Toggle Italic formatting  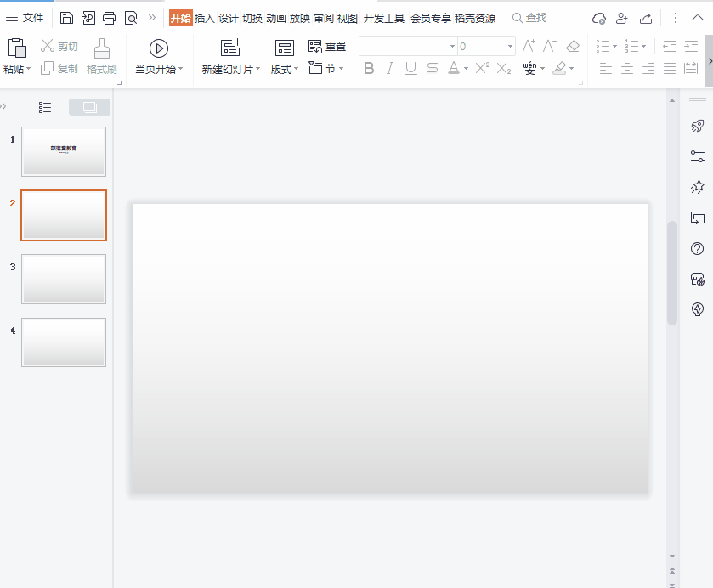(x=390, y=68)
